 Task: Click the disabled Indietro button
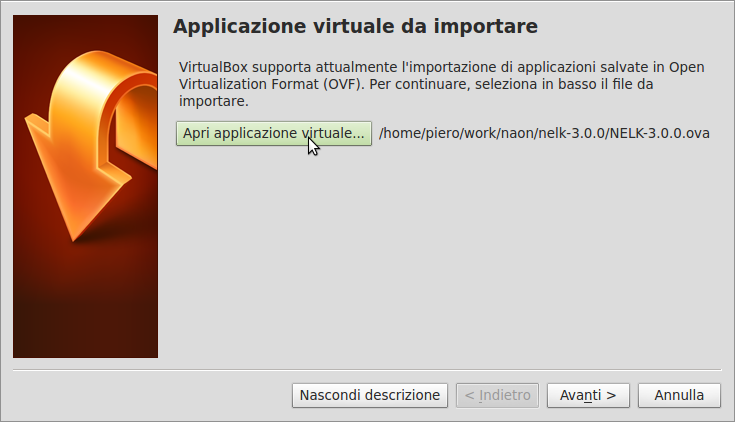(x=498, y=395)
